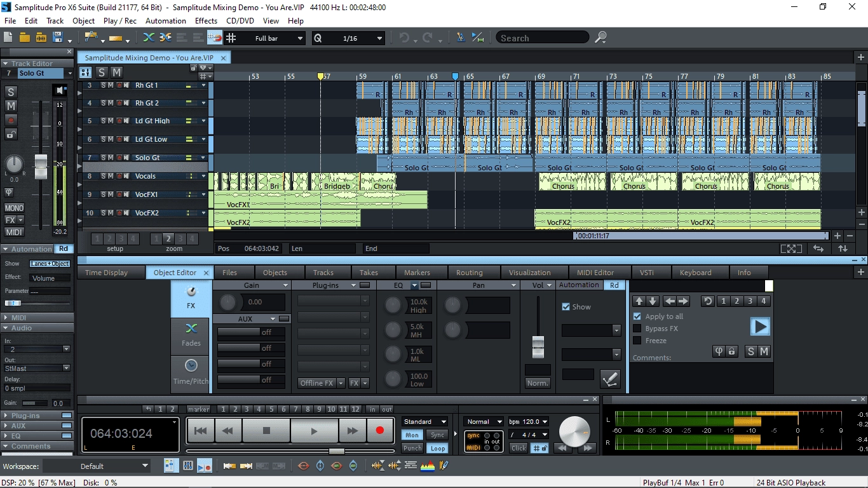868x488 pixels.
Task: Click the MONO button in Track Editor
Action: pyautogui.click(x=14, y=208)
